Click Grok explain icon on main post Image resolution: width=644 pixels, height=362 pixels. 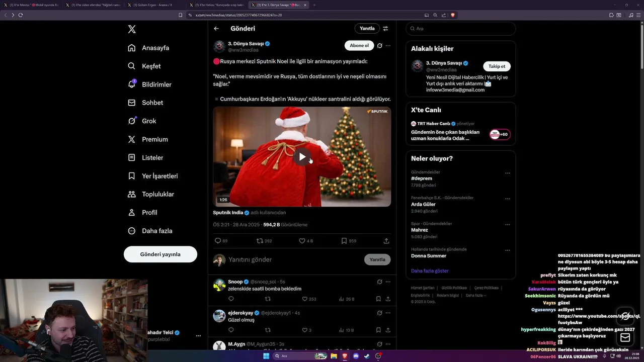pos(380,45)
